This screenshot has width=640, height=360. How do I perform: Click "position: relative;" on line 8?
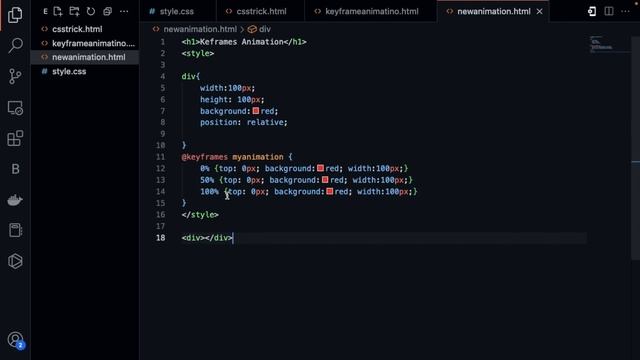click(x=244, y=122)
